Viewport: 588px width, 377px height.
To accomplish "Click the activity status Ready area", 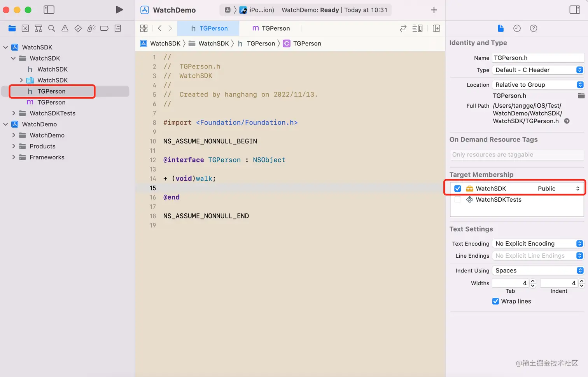I will (x=334, y=10).
